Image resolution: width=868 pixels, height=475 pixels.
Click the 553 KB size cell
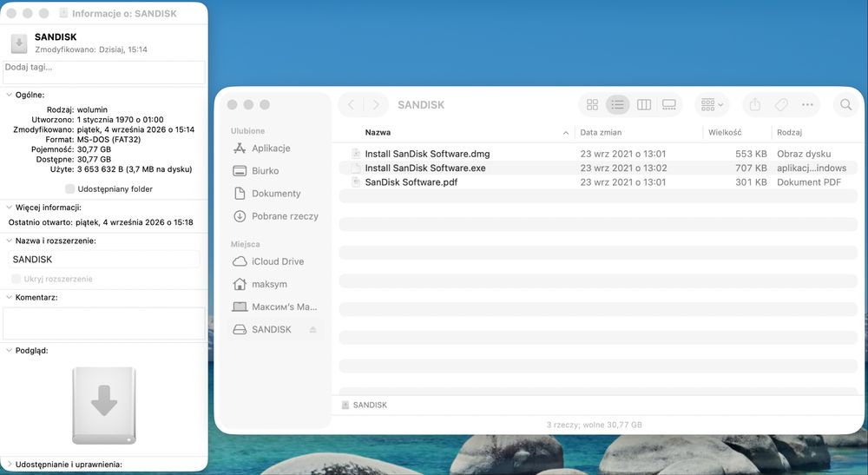(x=751, y=154)
